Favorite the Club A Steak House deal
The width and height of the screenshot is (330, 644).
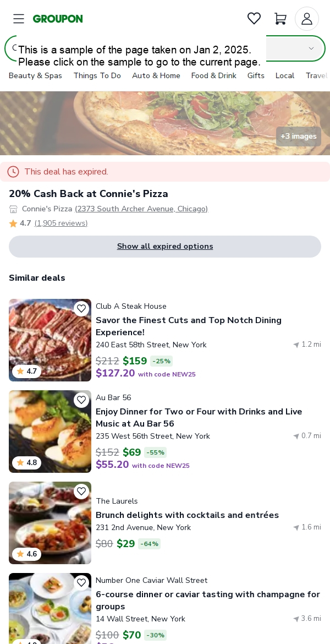[x=82, y=308]
